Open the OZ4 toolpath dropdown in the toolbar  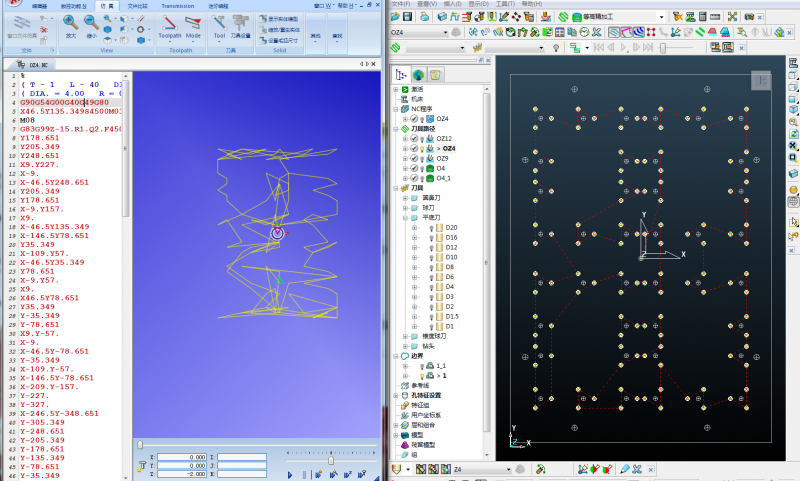pyautogui.click(x=445, y=32)
